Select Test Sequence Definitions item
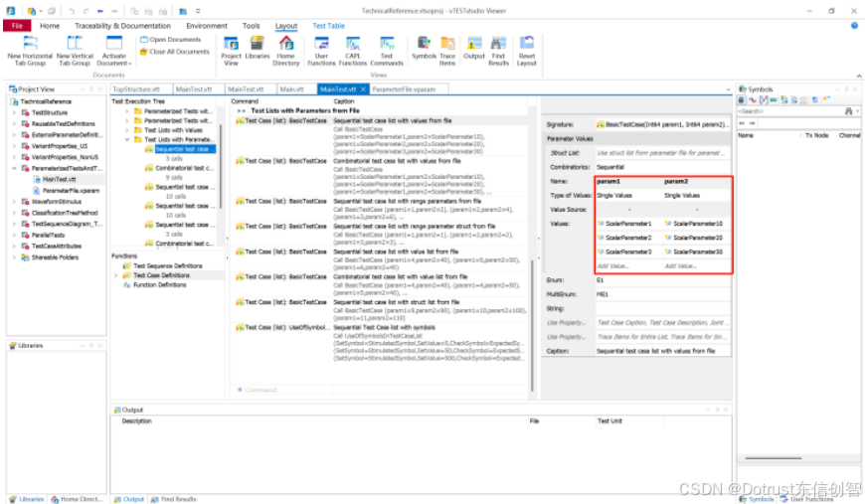Viewport: 865px width, 504px height. (168, 265)
